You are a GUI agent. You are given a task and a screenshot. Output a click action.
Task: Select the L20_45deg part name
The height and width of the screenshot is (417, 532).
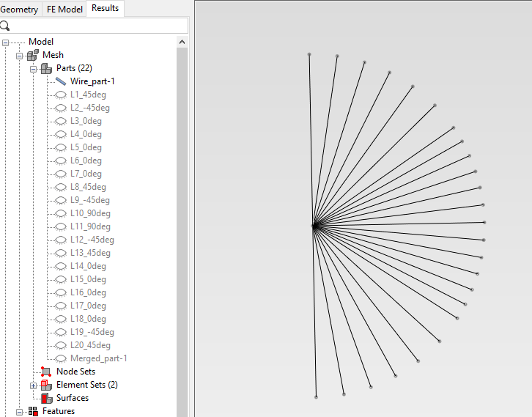(90, 345)
